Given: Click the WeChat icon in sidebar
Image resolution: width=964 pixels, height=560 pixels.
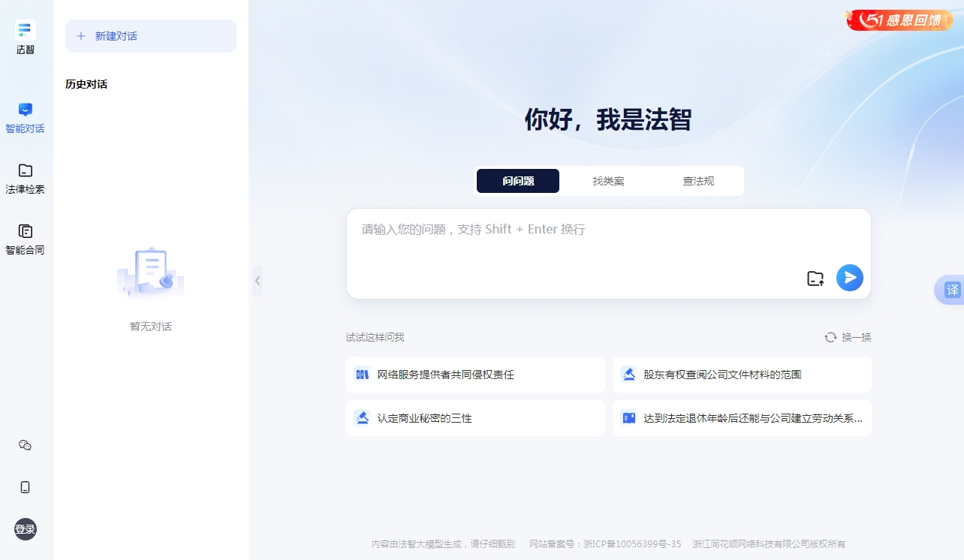Looking at the screenshot, I should (26, 445).
